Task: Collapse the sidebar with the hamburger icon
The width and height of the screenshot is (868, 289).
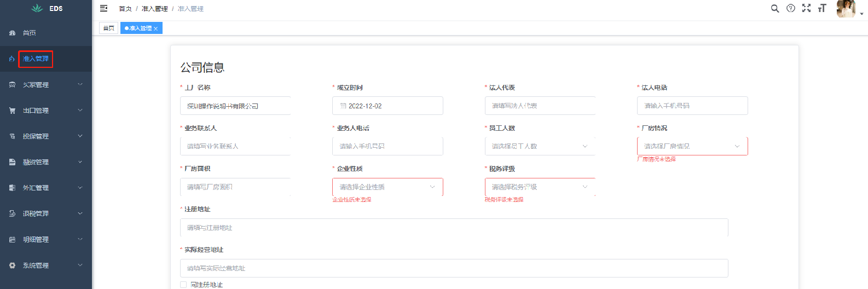Action: click(104, 8)
